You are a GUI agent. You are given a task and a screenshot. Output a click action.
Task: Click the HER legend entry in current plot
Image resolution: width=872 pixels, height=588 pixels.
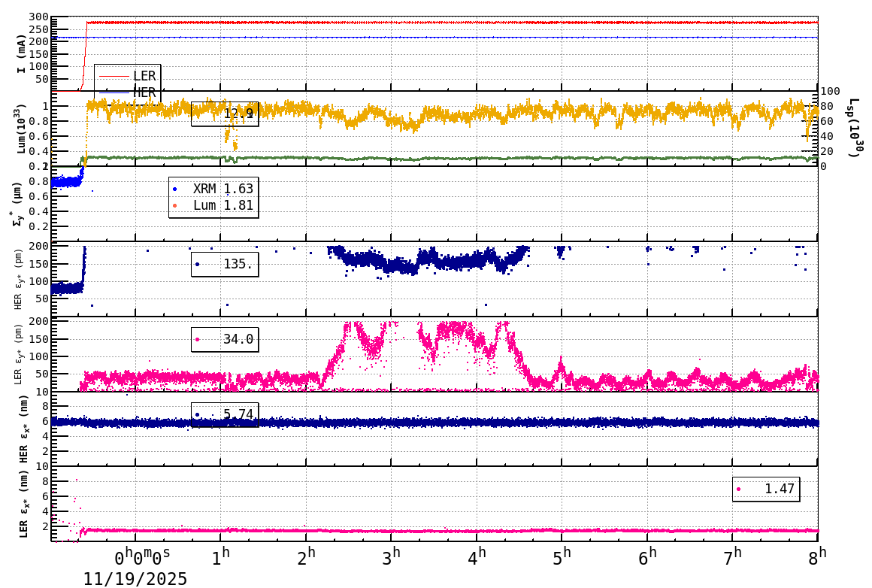click(x=127, y=92)
